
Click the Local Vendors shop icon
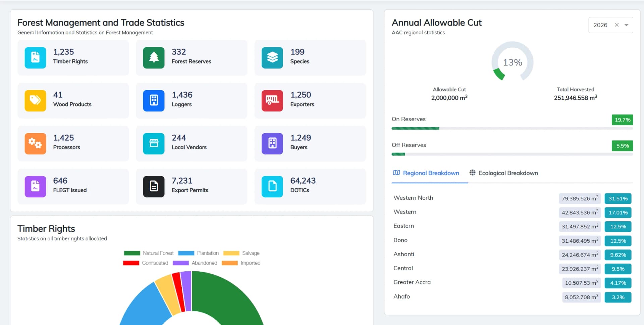pos(154,144)
